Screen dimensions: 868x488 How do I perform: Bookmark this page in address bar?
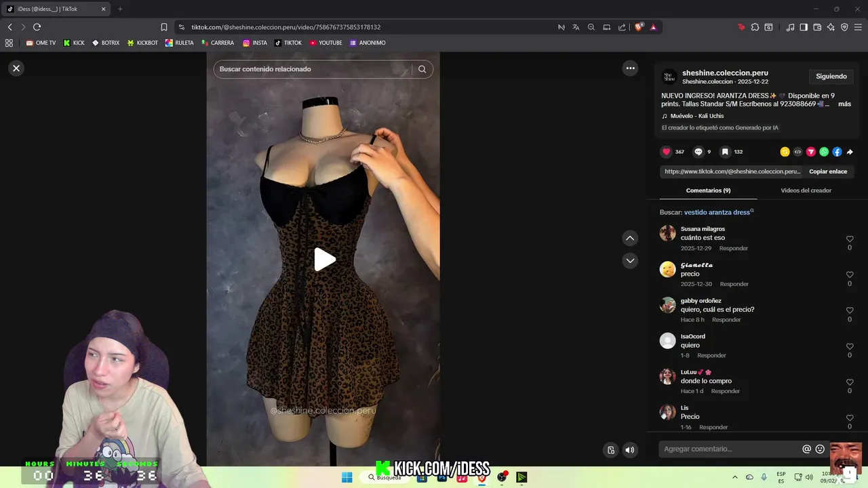pyautogui.click(x=164, y=27)
